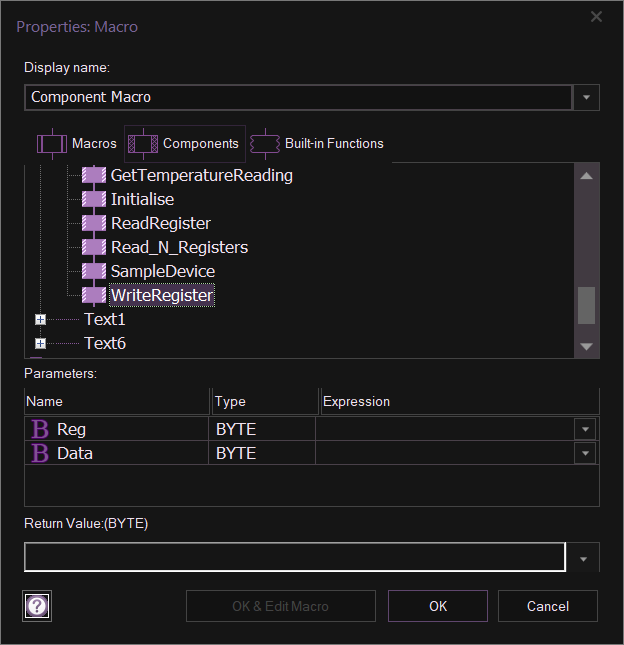
Task: Click the Return Value input field
Action: (x=295, y=557)
